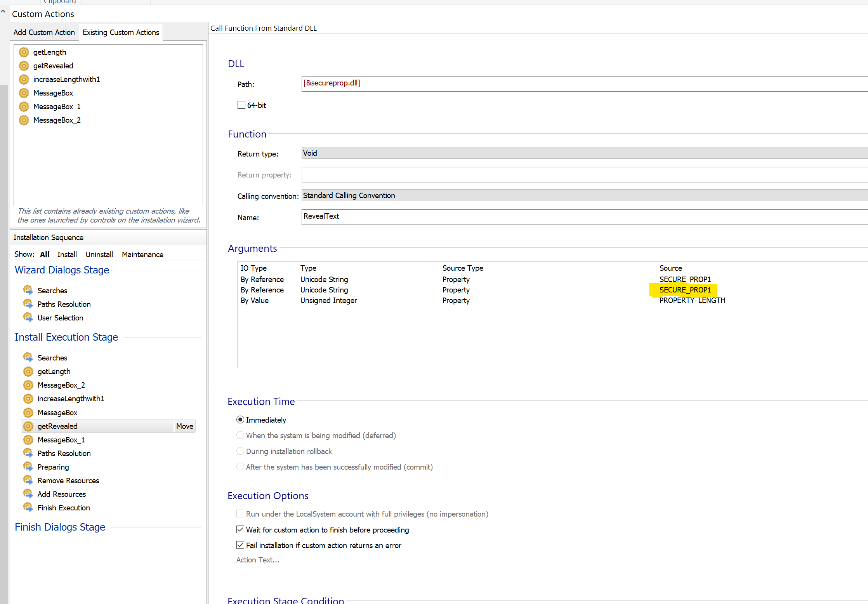Uncheck Fail installation if custom action returns error
The image size is (868, 604).
coord(240,545)
